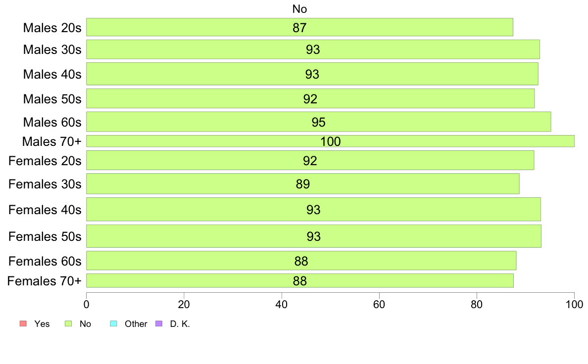Select the Males 20s bar
The width and height of the screenshot is (588, 364).
(x=299, y=27)
